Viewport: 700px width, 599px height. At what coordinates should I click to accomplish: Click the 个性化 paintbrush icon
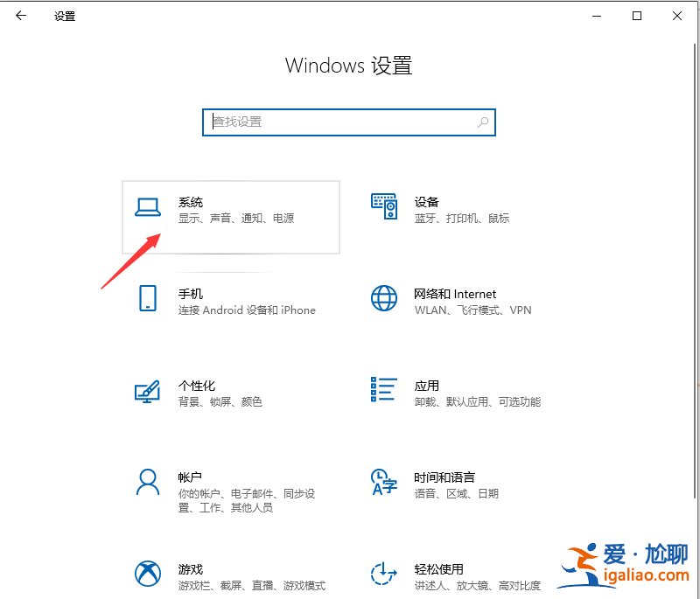(x=148, y=392)
